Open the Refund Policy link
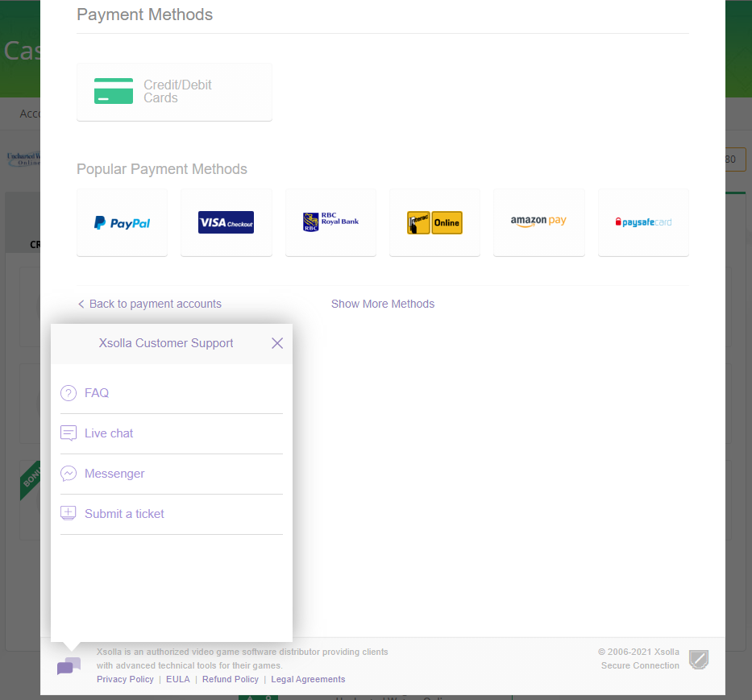The width and height of the screenshot is (752, 700). pyautogui.click(x=231, y=679)
